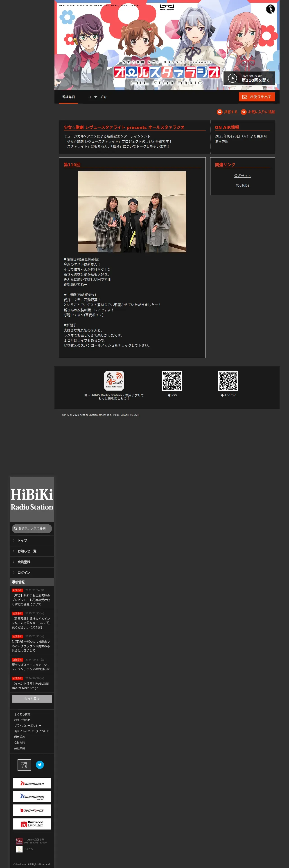Click the Android QR code
289x868 pixels.
point(228,381)
